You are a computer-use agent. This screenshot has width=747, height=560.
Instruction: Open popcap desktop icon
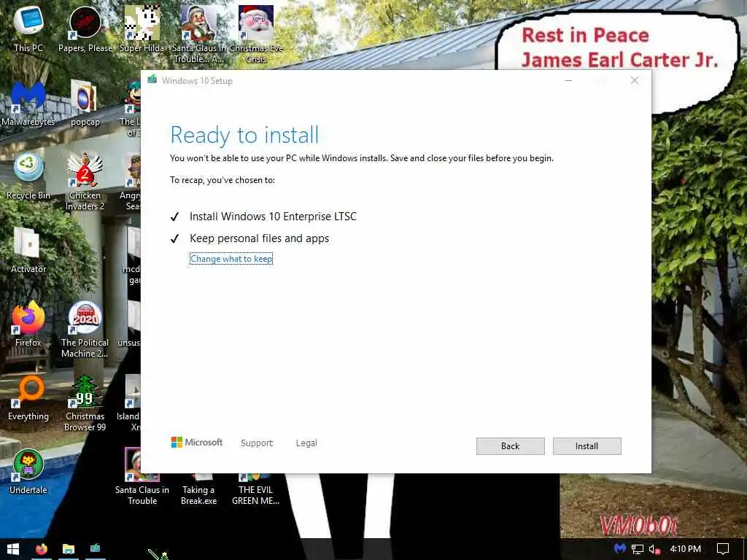pos(85,104)
